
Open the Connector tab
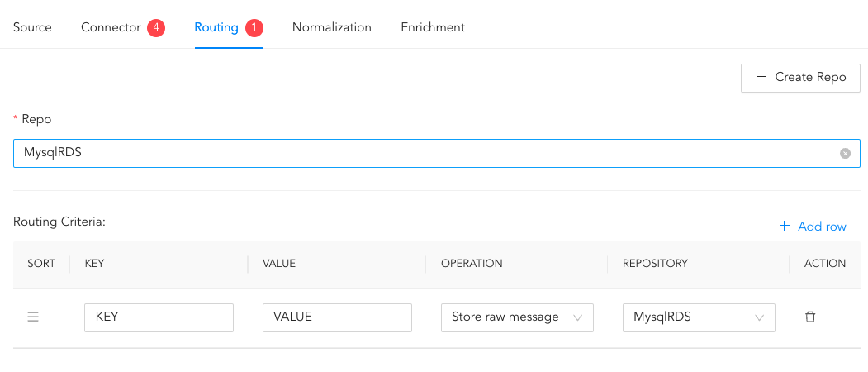(111, 27)
